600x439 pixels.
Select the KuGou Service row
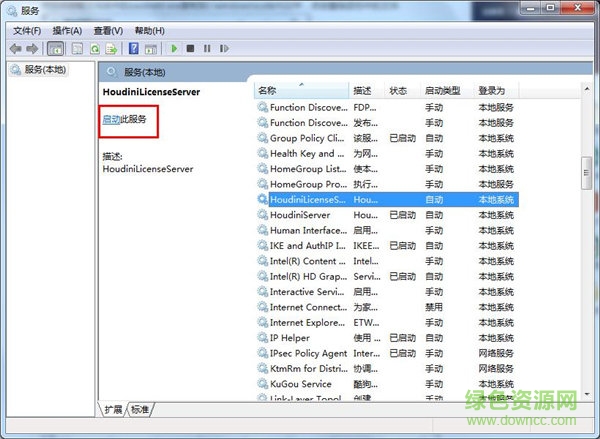(x=386, y=384)
